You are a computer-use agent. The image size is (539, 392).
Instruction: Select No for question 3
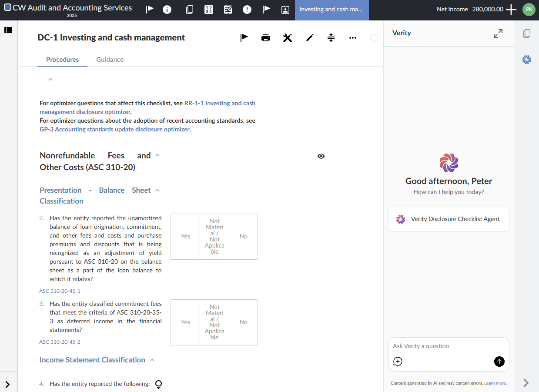click(x=244, y=322)
